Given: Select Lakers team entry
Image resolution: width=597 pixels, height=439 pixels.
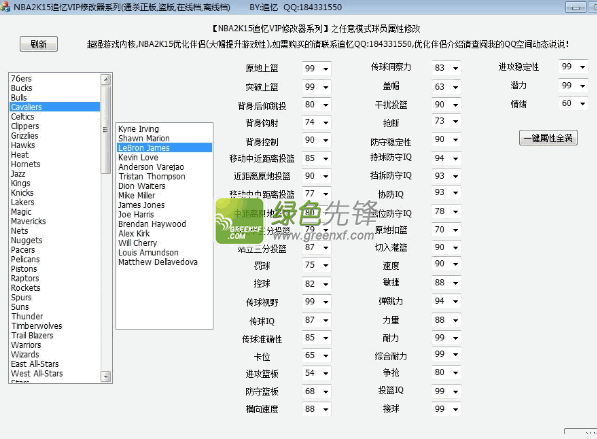Looking at the screenshot, I should coord(55,202).
